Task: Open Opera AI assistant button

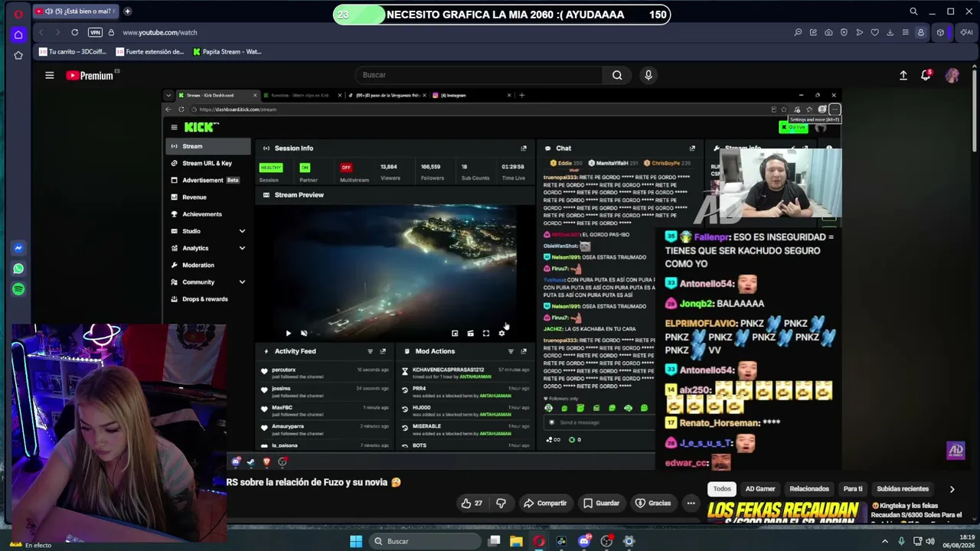Action: (965, 32)
